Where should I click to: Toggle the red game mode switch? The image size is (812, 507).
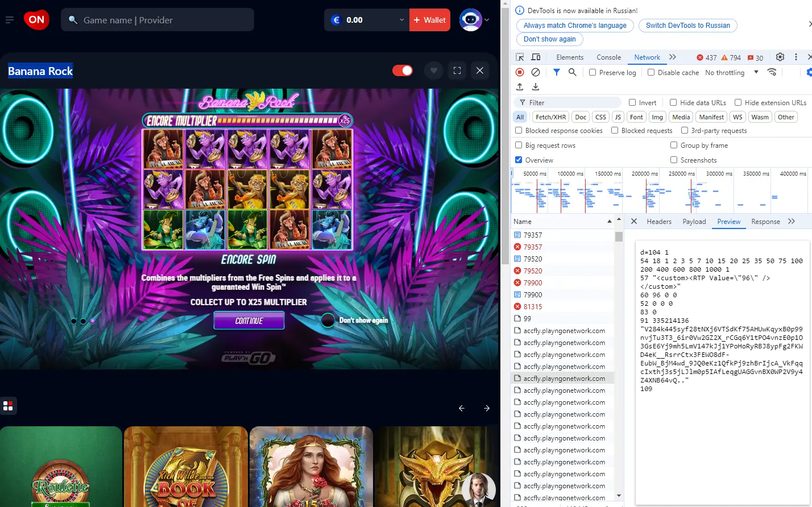coord(403,70)
